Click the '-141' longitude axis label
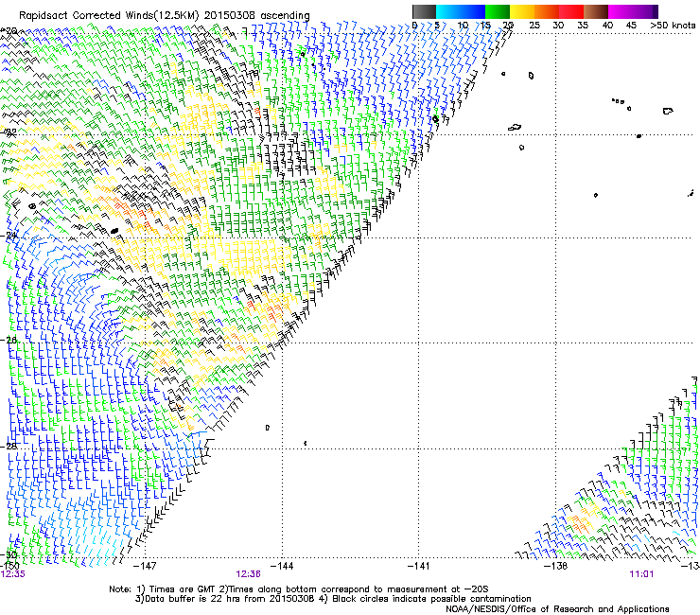The image size is (700, 615). (419, 566)
